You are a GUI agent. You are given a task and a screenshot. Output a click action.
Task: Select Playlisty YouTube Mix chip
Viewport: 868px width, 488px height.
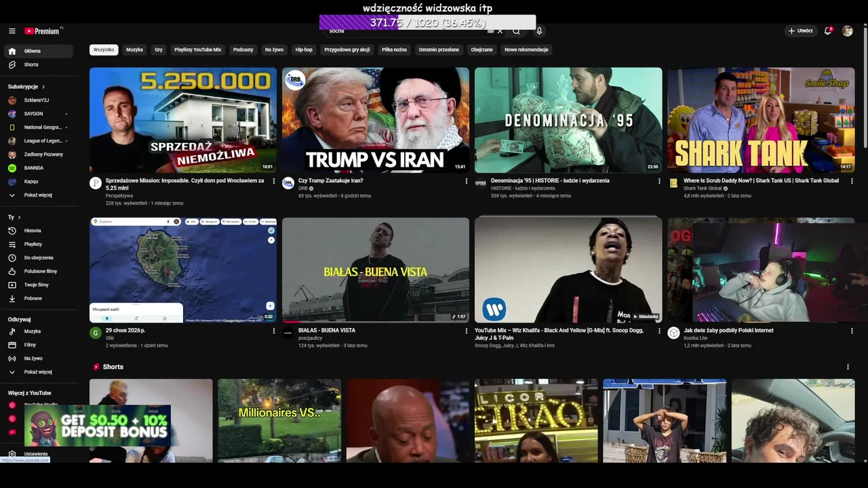pyautogui.click(x=197, y=49)
